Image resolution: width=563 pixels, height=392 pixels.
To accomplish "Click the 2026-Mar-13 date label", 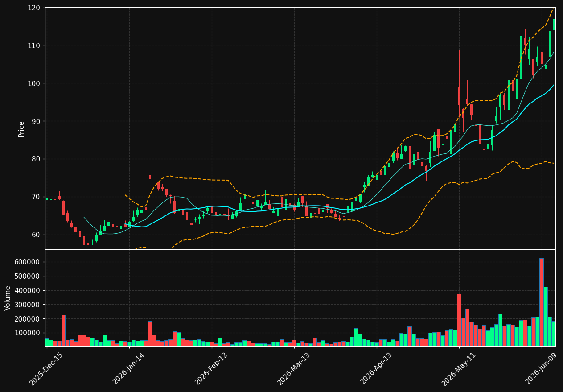I will (x=293, y=369).
